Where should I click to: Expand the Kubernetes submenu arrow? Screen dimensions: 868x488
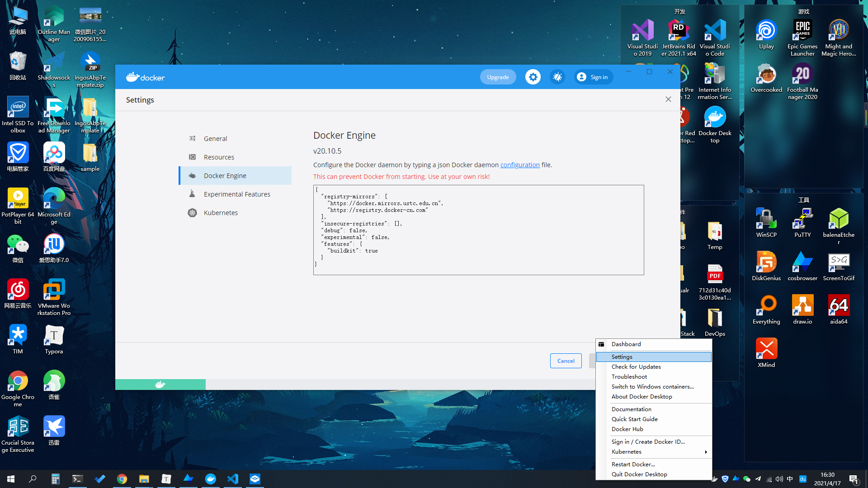[706, 452]
